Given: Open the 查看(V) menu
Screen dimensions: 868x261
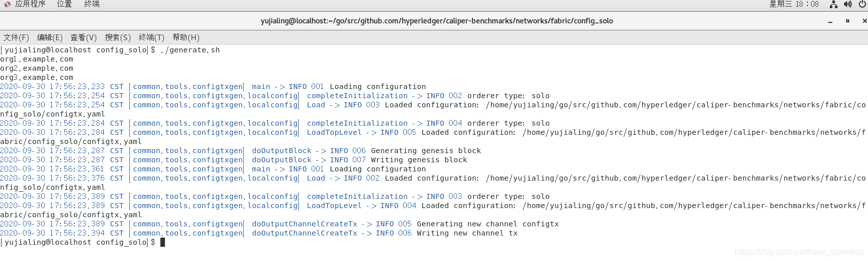Looking at the screenshot, I should coord(83,37).
